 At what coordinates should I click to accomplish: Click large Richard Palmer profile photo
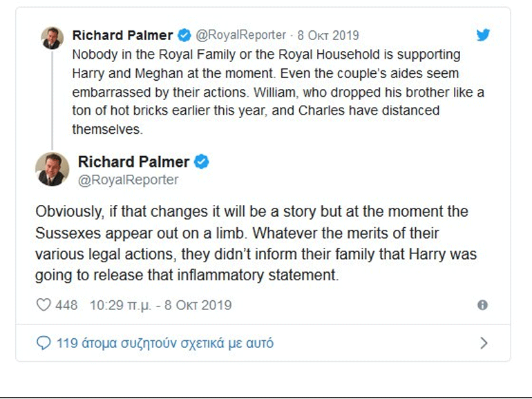pyautogui.click(x=52, y=169)
